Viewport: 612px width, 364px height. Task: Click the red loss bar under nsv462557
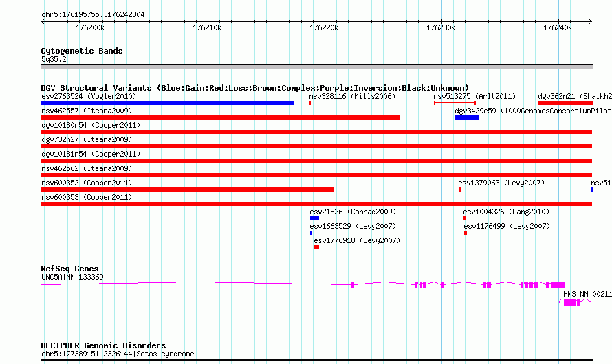(220, 117)
